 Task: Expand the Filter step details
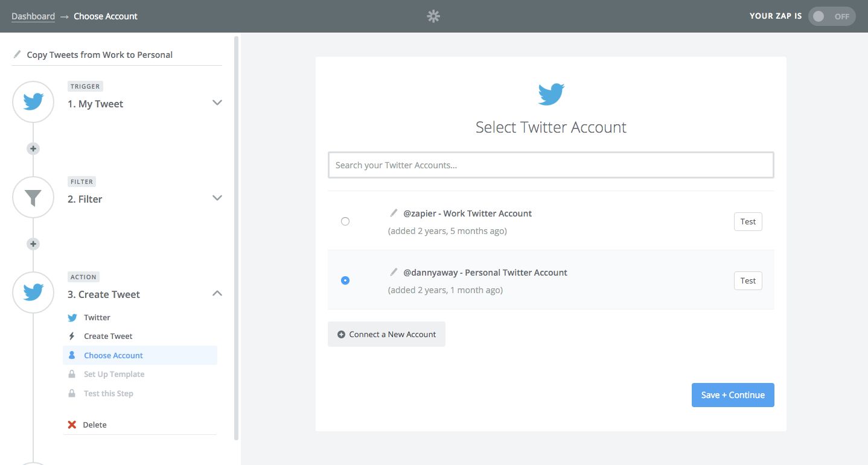217,198
